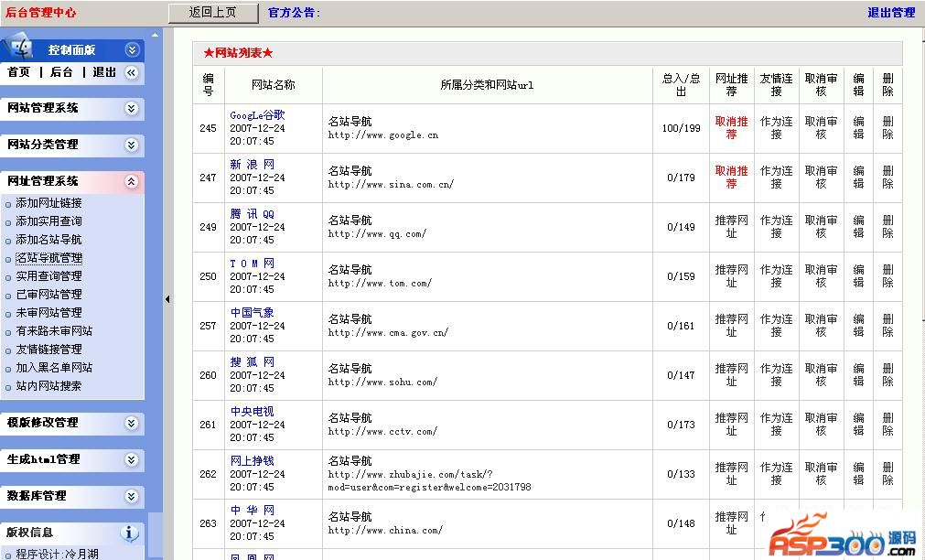This screenshot has height=560, width=925.
Task: Expand the 数据库管理 section
Action: 132,496
